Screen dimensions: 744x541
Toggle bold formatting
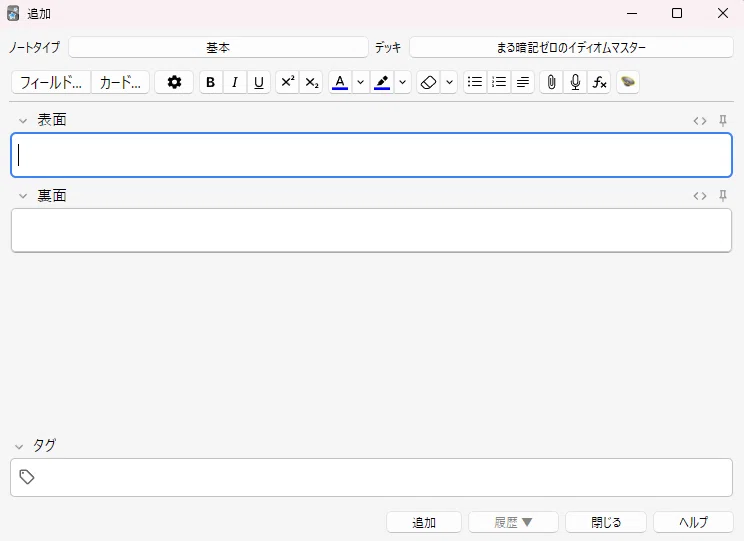[x=211, y=83]
